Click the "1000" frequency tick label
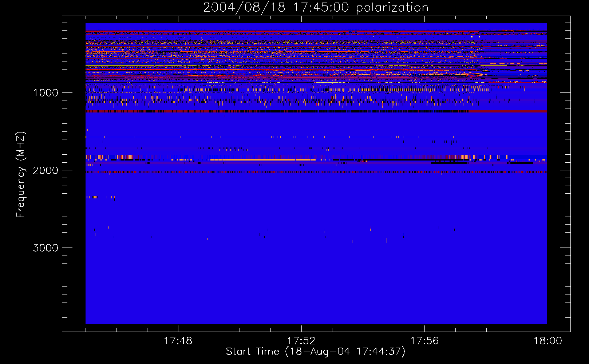The image size is (589, 364). (x=46, y=93)
